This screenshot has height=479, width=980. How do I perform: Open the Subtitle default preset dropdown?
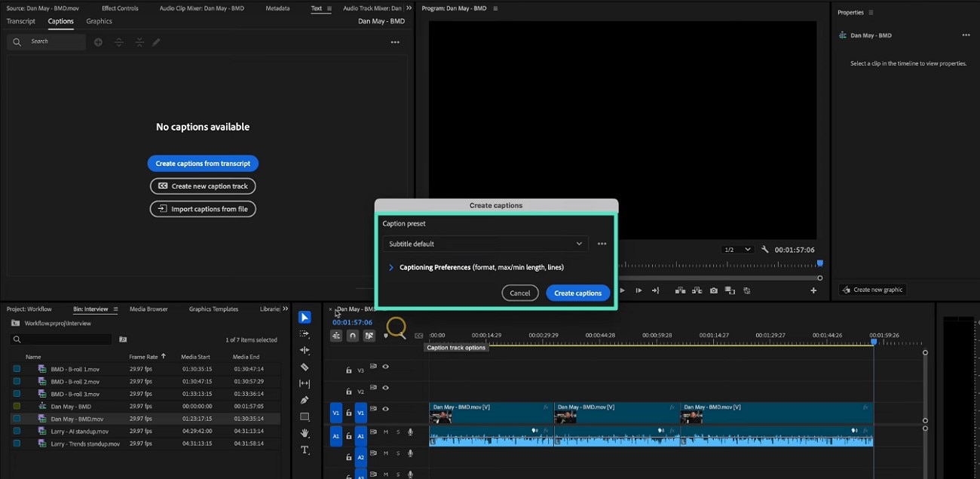485,244
